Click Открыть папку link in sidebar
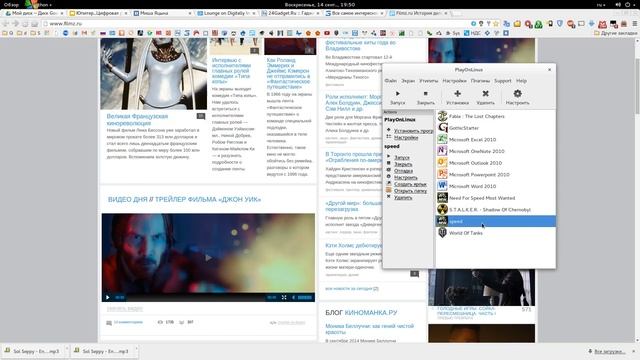 pos(410,191)
